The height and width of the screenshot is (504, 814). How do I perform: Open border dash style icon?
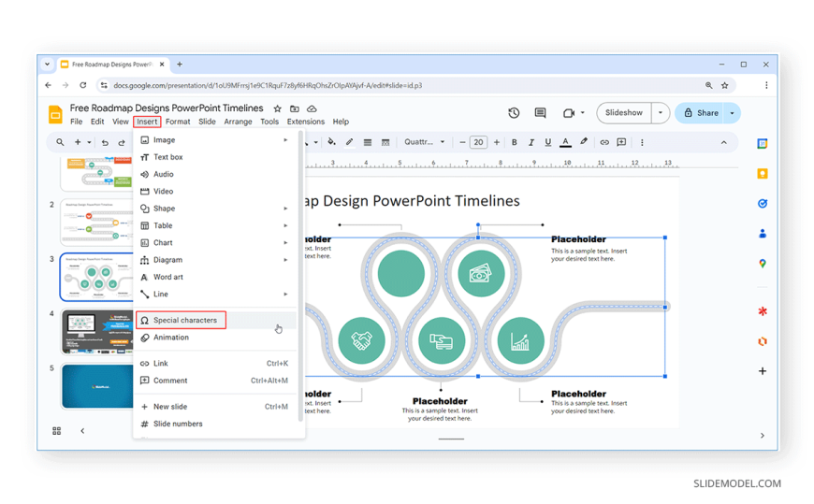tap(385, 142)
